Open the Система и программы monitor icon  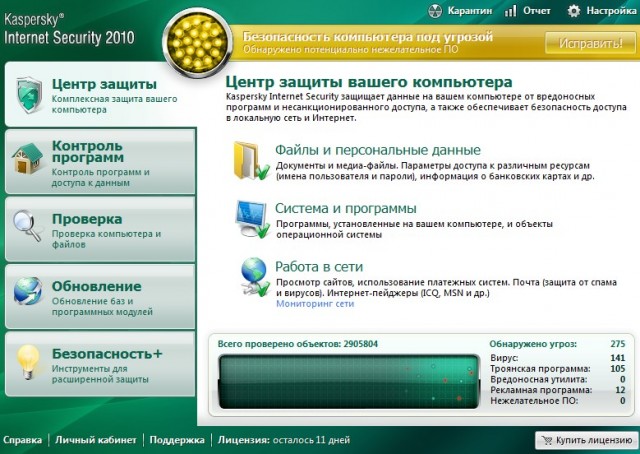(253, 219)
